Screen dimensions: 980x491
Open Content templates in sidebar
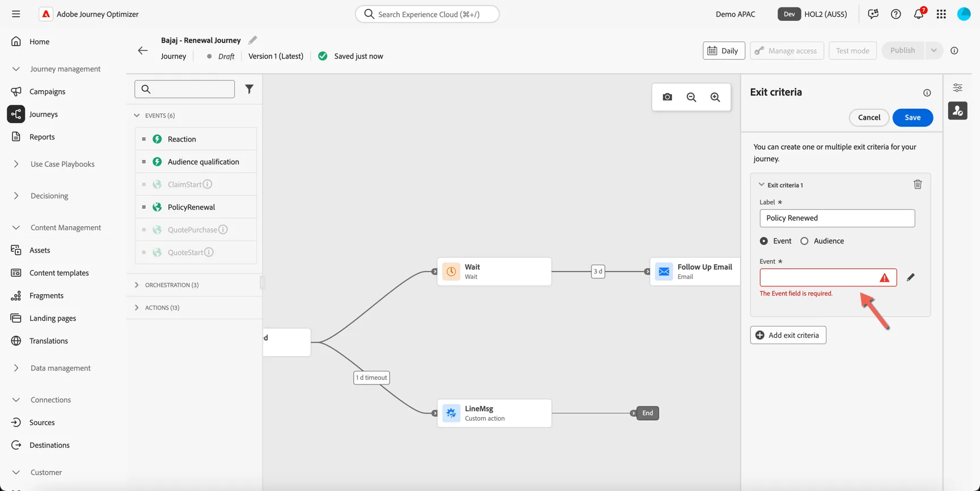[x=59, y=273]
